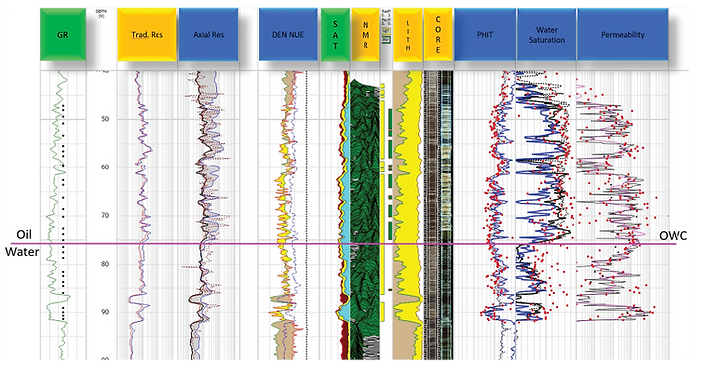
Task: Click the depth label 70
Action: tap(104, 215)
